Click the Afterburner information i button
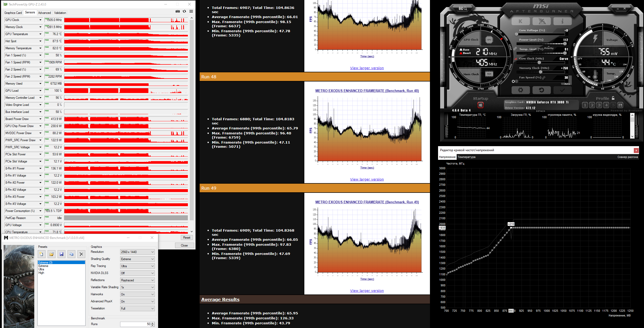This screenshot has height=328, width=644. pos(562,21)
